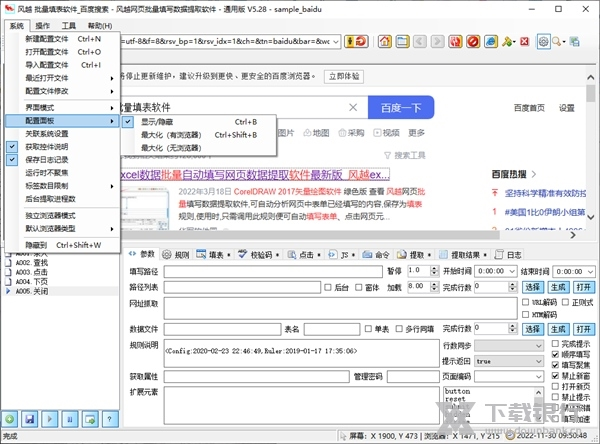Click the red X delete toolbar icon
This screenshot has height=444, width=600.
pyautogui.click(x=525, y=41)
